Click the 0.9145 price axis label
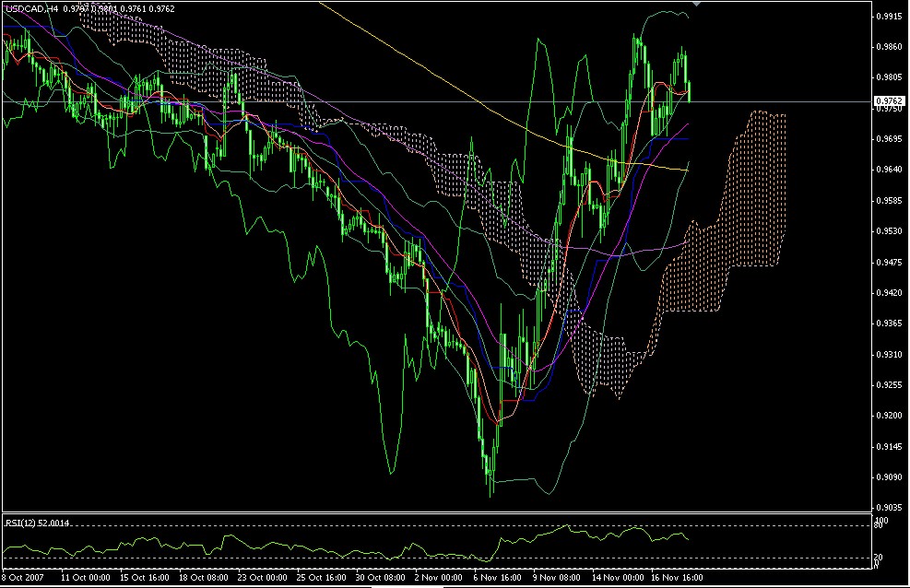Image resolution: width=910 pixels, height=588 pixels. tap(891, 446)
